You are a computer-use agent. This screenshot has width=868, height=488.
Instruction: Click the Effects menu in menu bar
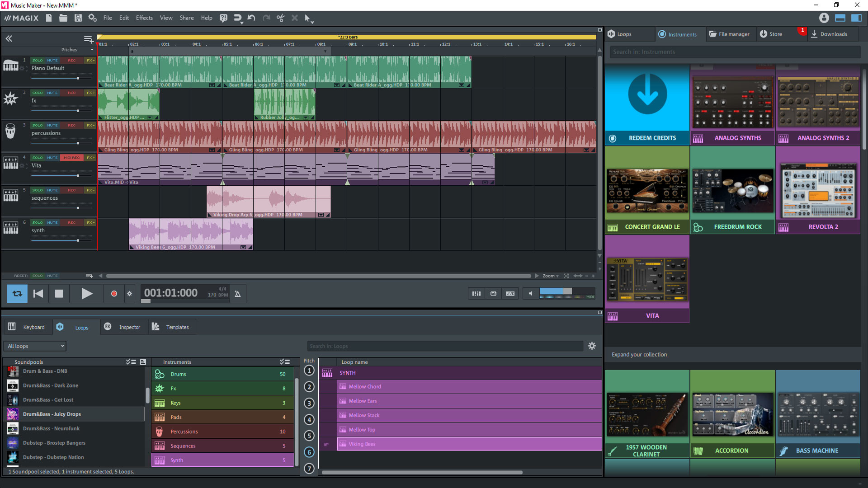143,18
